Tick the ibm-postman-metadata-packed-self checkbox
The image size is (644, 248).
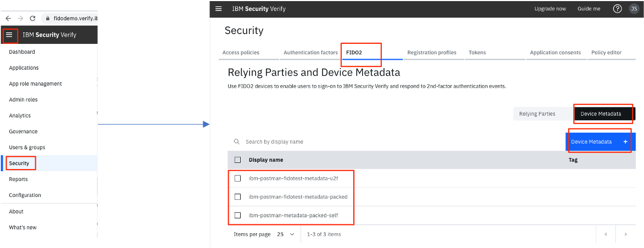[x=237, y=215]
